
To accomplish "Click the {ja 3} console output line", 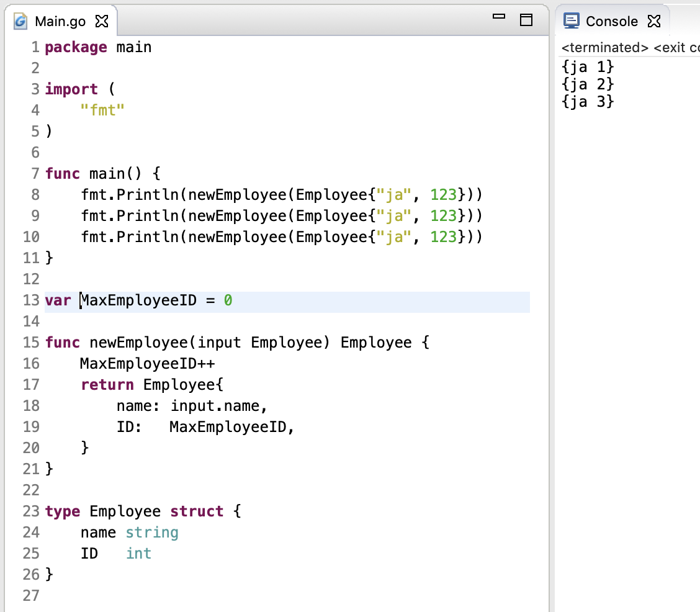I will click(x=587, y=101).
